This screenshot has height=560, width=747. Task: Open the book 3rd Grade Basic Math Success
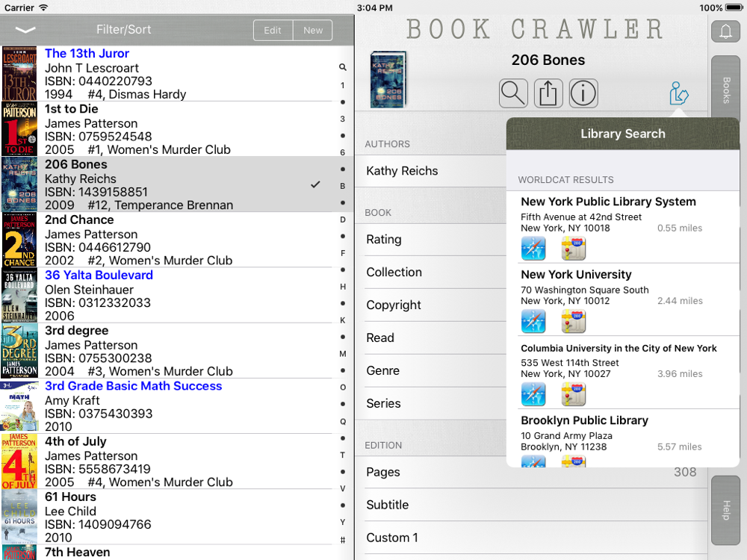pos(134,386)
